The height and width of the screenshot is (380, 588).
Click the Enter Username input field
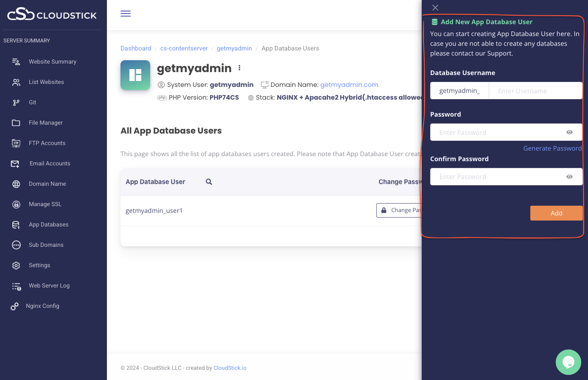535,91
